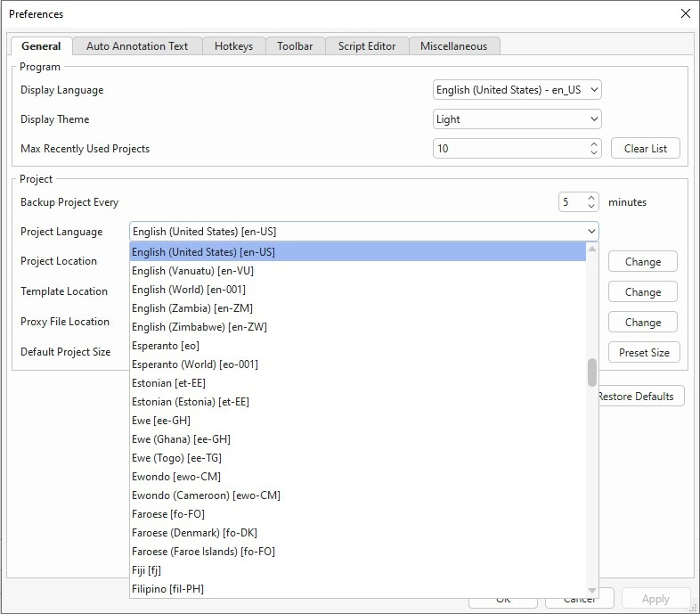
Task: Click Change for Proxy File Location
Action: (643, 323)
